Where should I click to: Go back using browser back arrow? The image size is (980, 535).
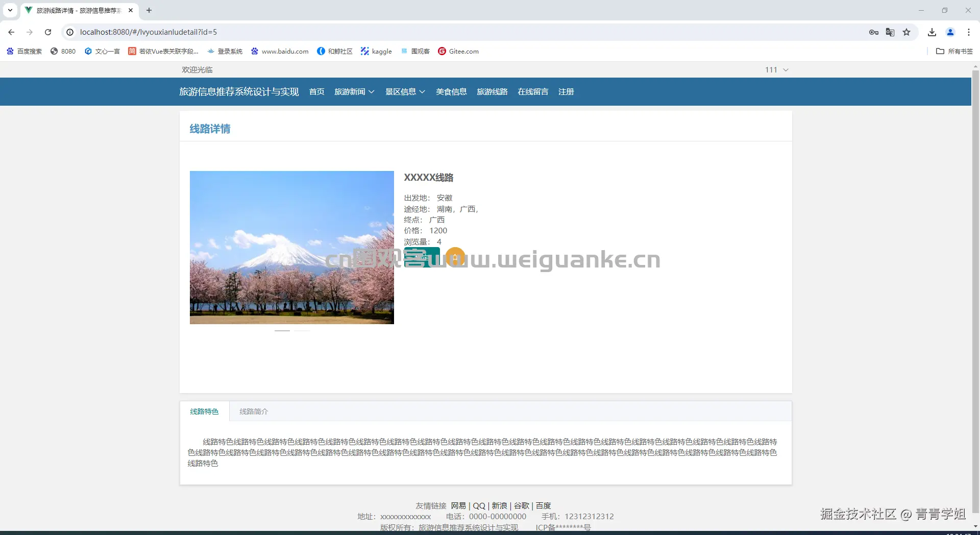click(11, 32)
